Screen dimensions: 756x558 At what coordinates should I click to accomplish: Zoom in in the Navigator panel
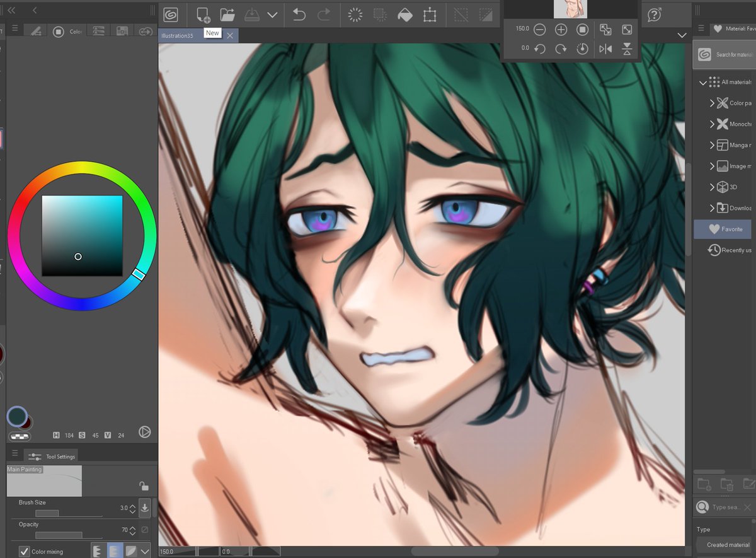[x=561, y=30]
